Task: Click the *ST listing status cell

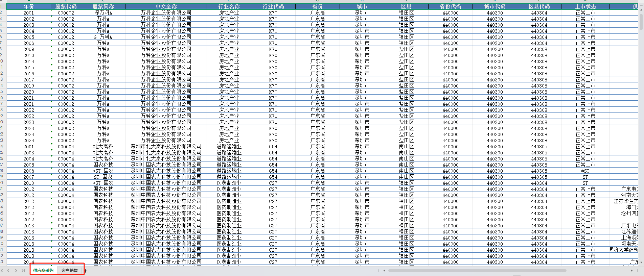Action: tap(585, 171)
